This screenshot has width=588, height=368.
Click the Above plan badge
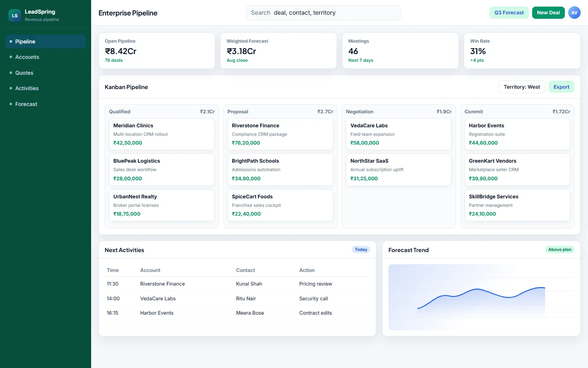[x=560, y=250]
